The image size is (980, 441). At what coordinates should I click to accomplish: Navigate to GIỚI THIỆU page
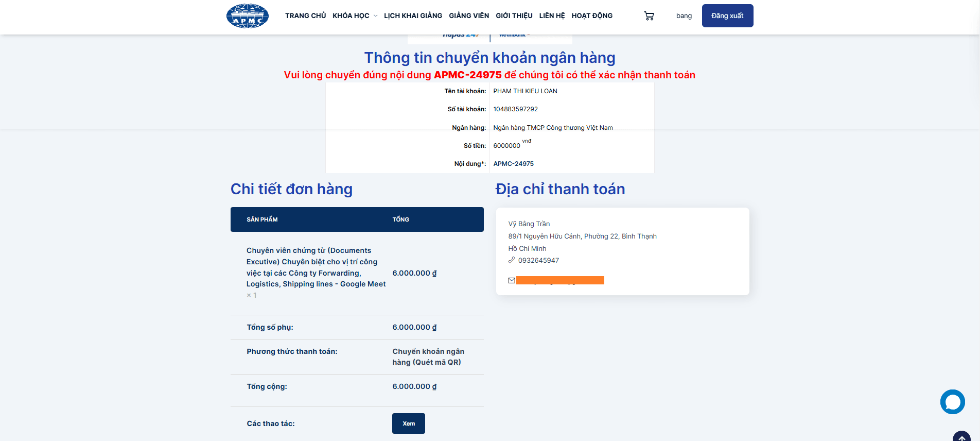pyautogui.click(x=514, y=16)
